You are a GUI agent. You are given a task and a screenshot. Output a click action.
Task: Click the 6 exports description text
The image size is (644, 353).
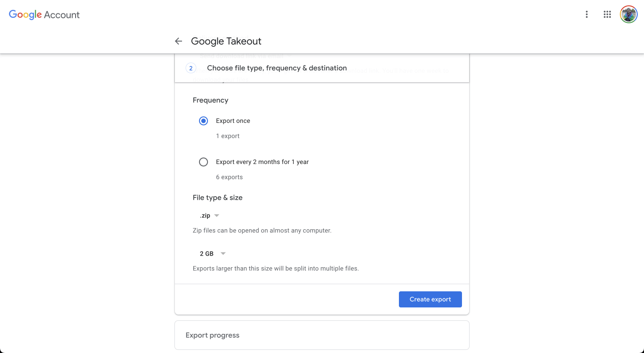[x=229, y=177]
